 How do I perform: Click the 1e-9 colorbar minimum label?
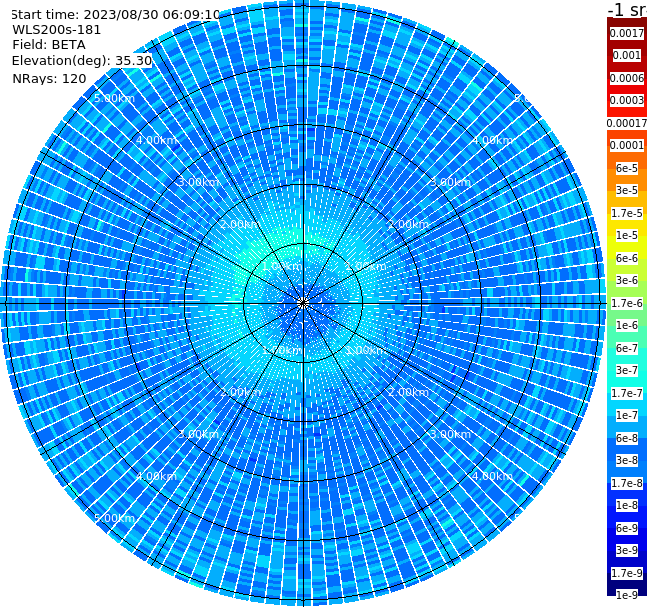pyautogui.click(x=627, y=595)
